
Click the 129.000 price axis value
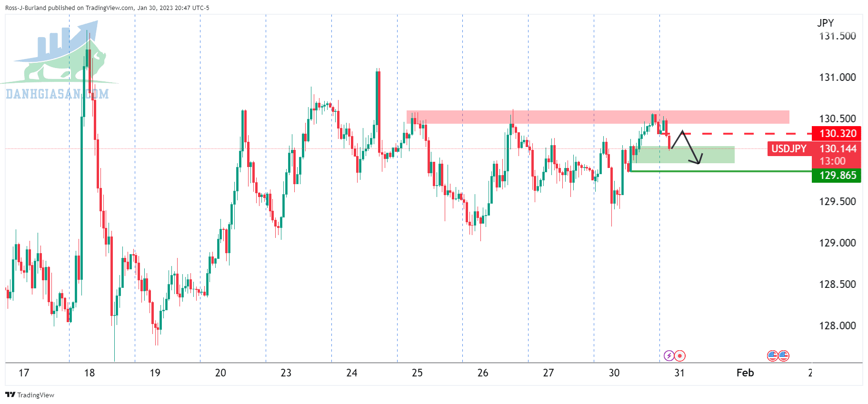(x=838, y=243)
